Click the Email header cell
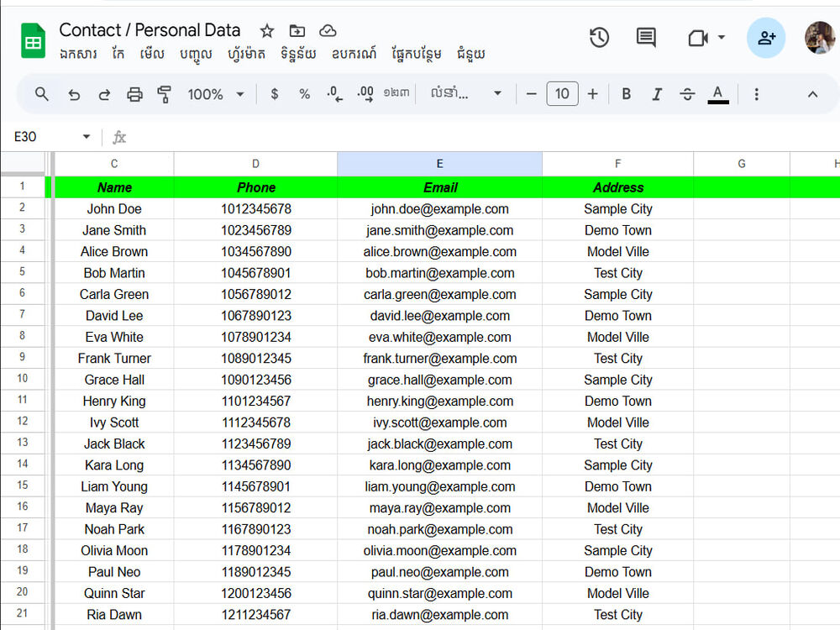 [439, 187]
